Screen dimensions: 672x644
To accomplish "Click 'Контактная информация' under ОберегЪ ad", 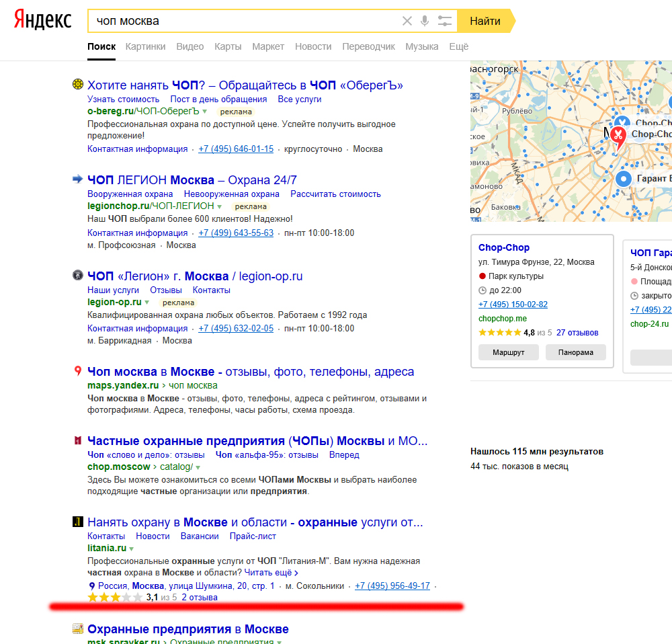I will (138, 149).
